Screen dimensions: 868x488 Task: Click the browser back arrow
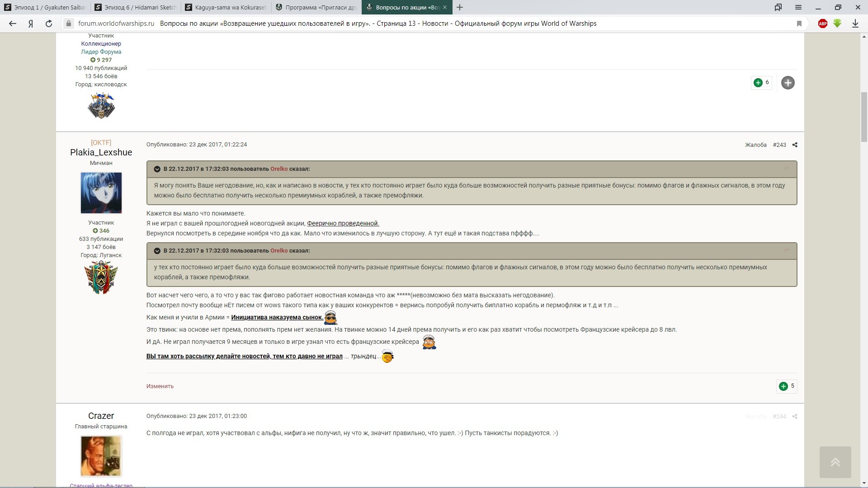(13, 23)
